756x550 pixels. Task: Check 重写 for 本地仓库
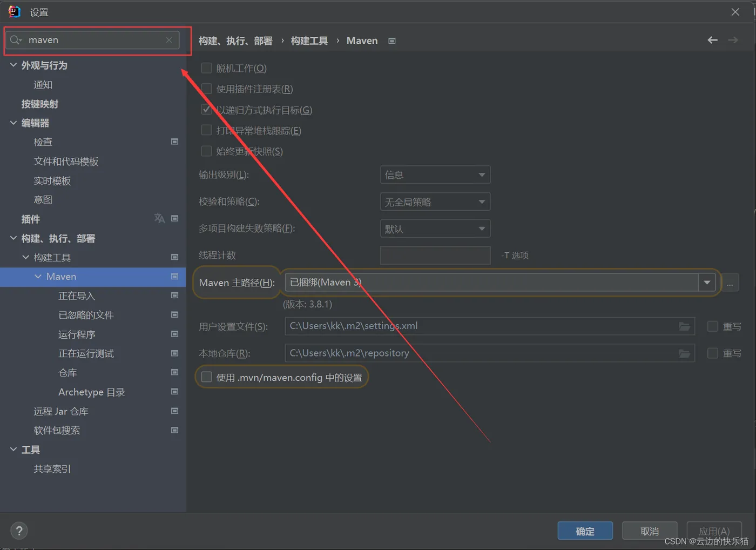click(x=713, y=353)
